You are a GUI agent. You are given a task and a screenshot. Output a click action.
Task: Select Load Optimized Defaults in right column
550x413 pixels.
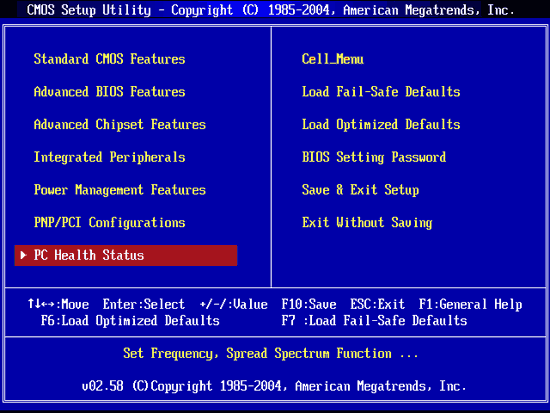point(381,125)
